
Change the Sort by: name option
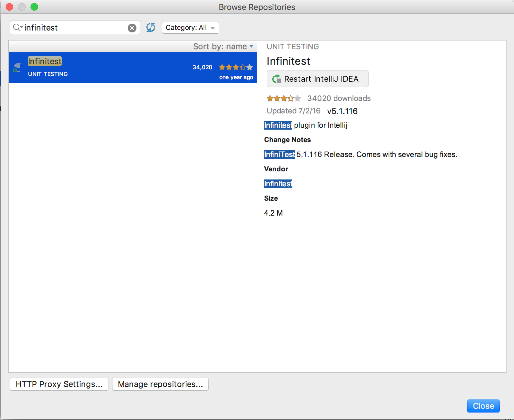[x=223, y=46]
